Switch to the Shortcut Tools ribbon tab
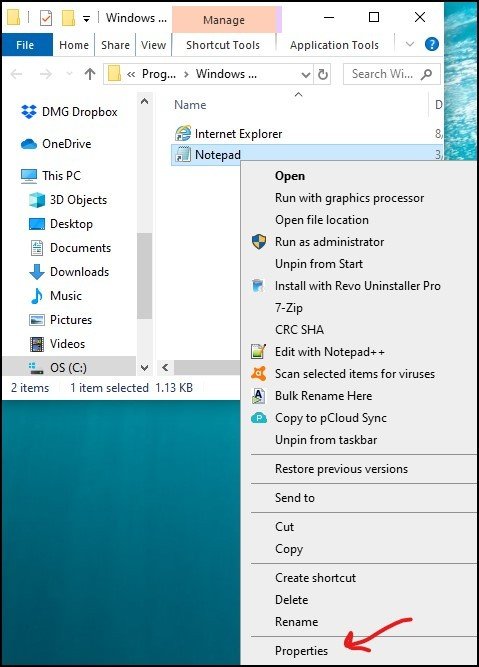 (223, 45)
